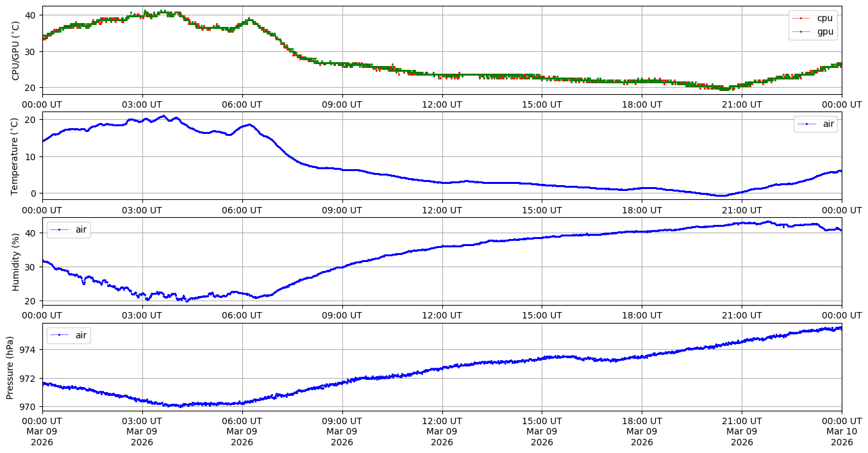Click the cpu legend entry
Screen dimensions: 868x453
tap(824, 18)
